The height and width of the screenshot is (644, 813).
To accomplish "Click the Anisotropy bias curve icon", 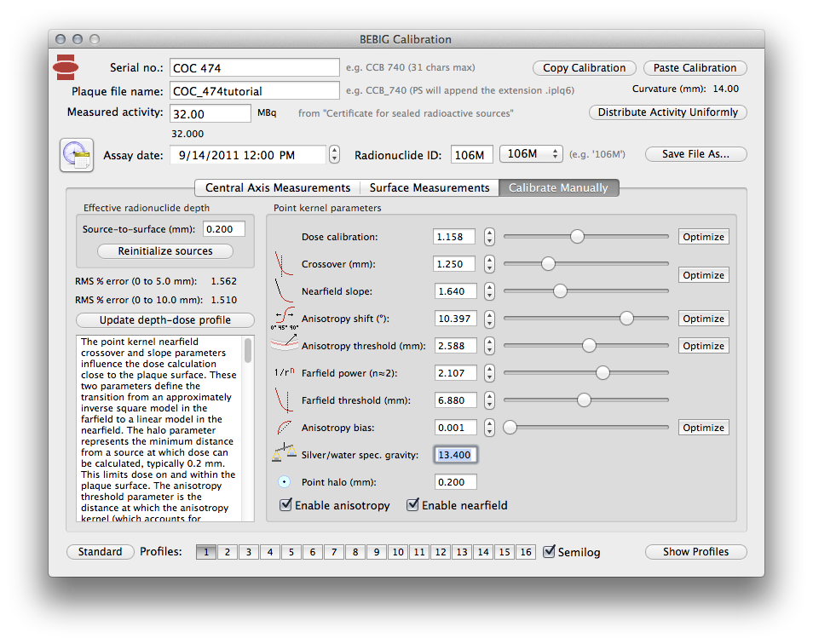I will 285,427.
